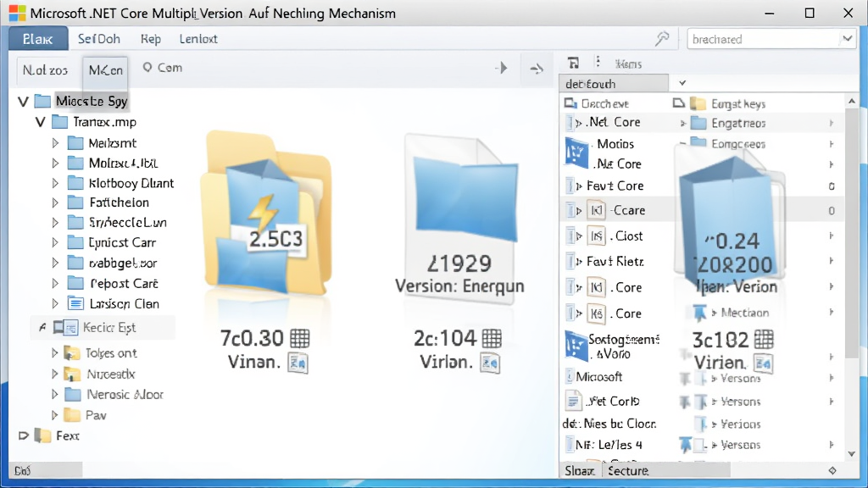Switch to the M.Cen tab
Image resolution: width=868 pixels, height=488 pixels.
(106, 70)
